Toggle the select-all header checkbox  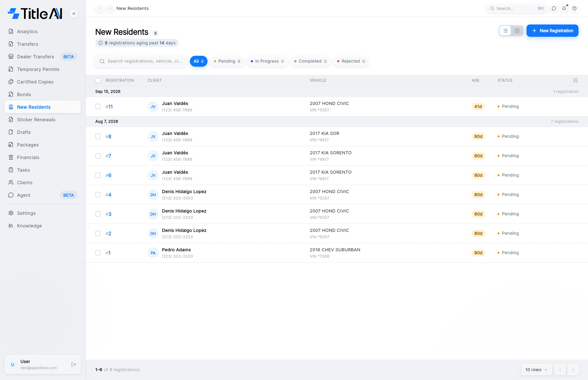click(x=98, y=80)
